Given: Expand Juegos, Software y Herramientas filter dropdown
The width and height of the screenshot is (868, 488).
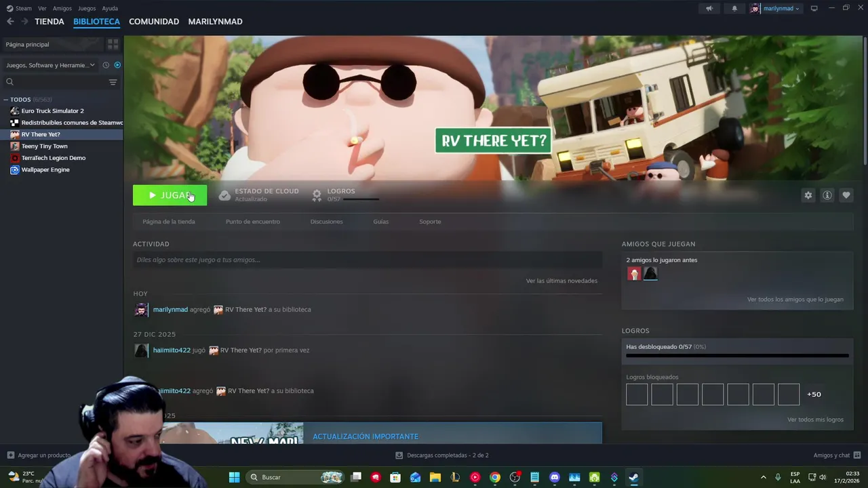Looking at the screenshot, I should click(x=50, y=65).
